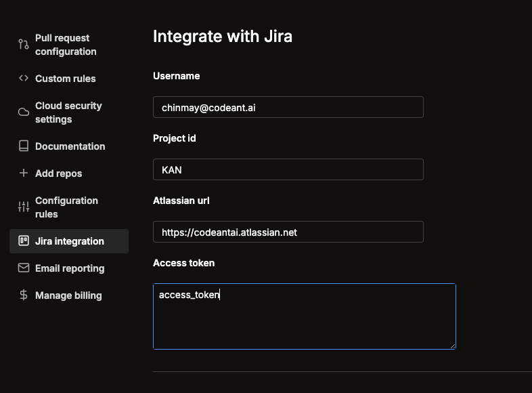Viewport: 532px width, 393px height.
Task: Click the cloud icon for Cloud security
Action: click(x=24, y=112)
